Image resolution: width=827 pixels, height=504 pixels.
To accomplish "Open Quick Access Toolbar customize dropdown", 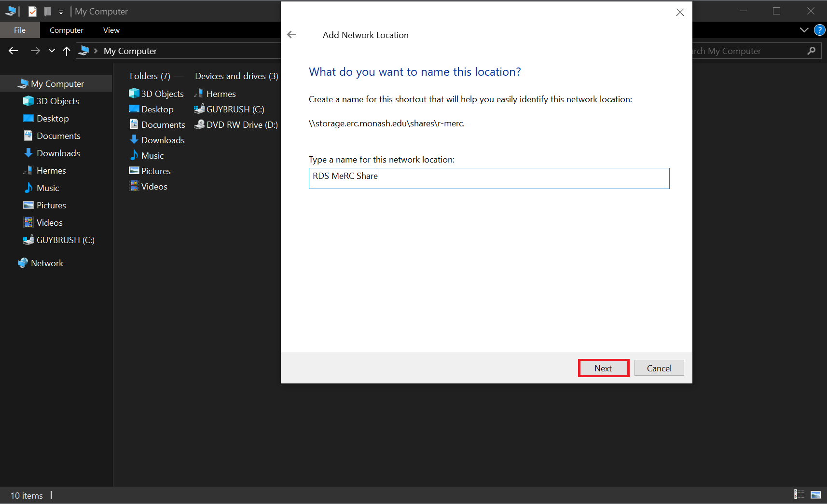I will tap(61, 12).
